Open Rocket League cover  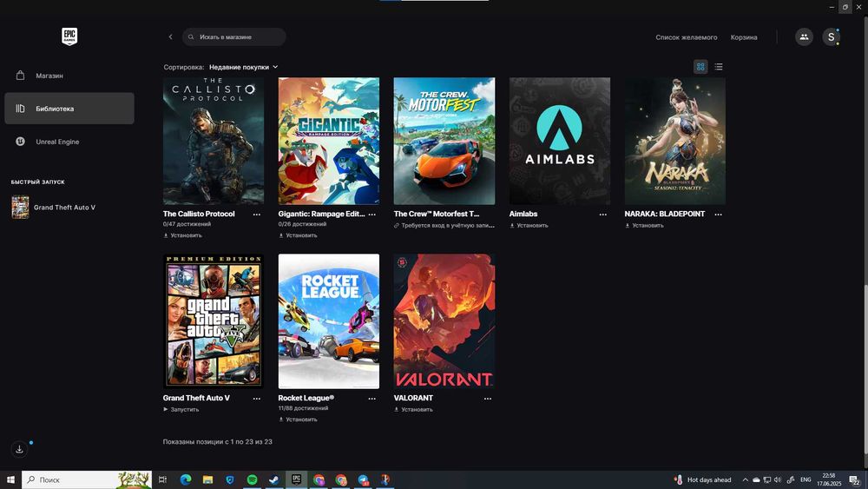pyautogui.click(x=329, y=321)
